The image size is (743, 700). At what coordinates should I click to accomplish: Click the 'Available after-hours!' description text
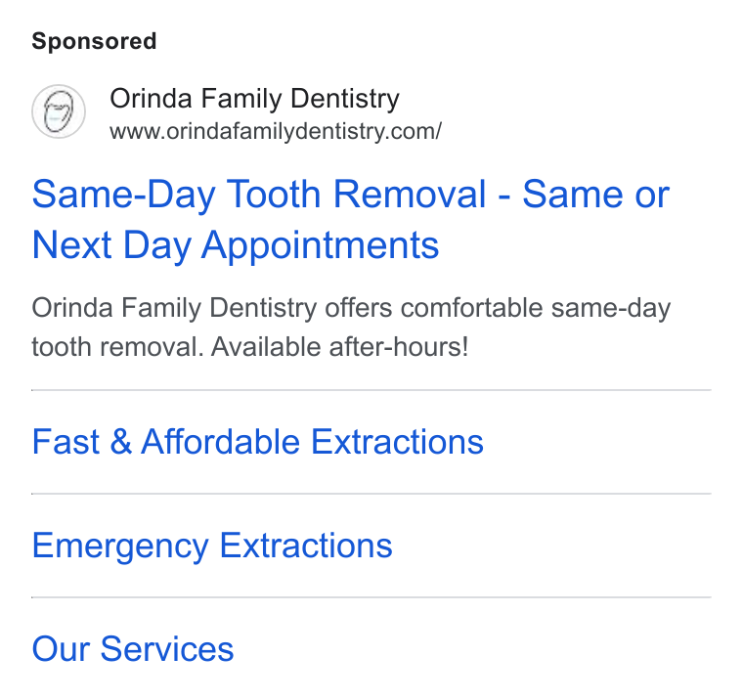tap(340, 347)
